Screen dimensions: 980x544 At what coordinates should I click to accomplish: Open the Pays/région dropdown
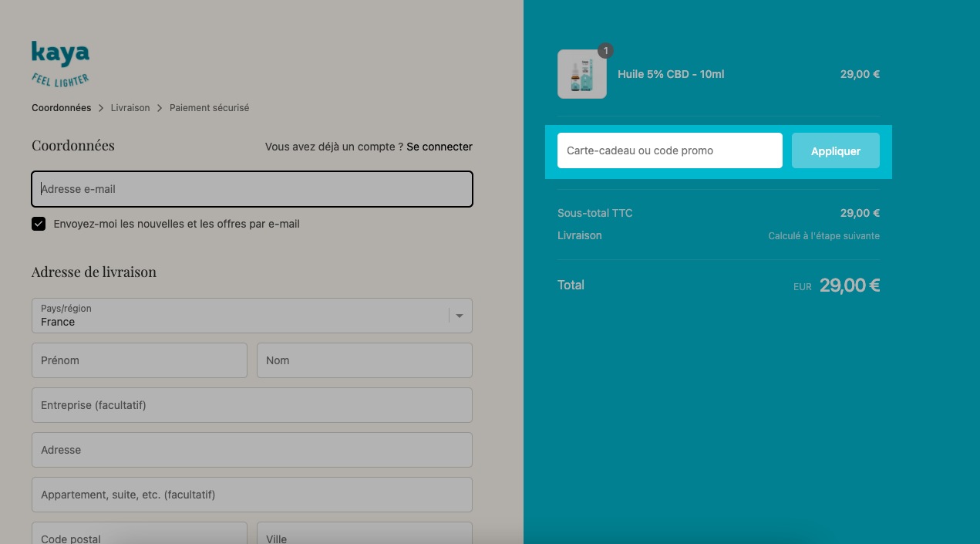252,316
